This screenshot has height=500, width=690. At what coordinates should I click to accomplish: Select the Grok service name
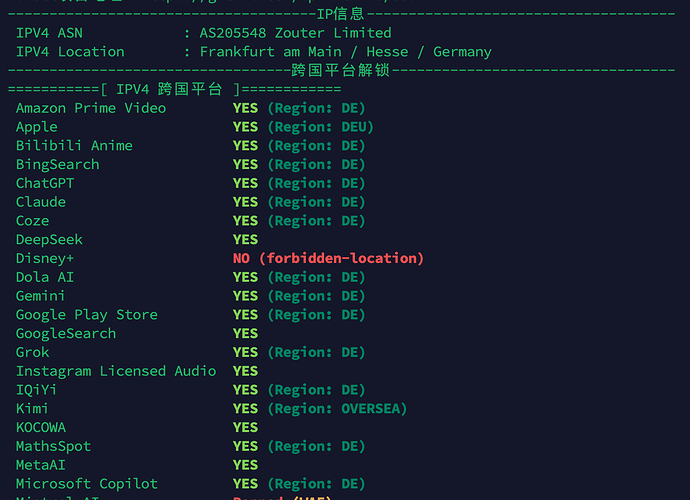(33, 353)
